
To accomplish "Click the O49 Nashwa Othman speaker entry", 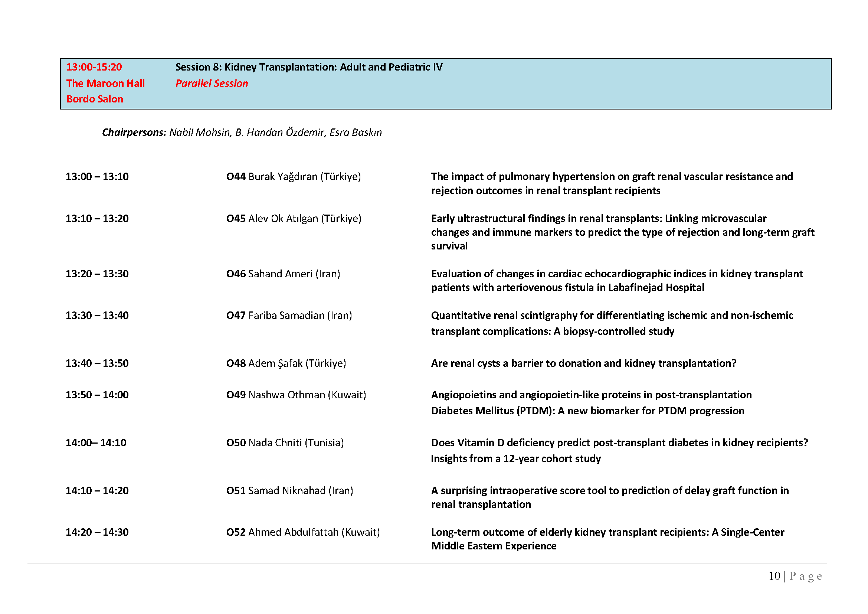I will tap(296, 395).
